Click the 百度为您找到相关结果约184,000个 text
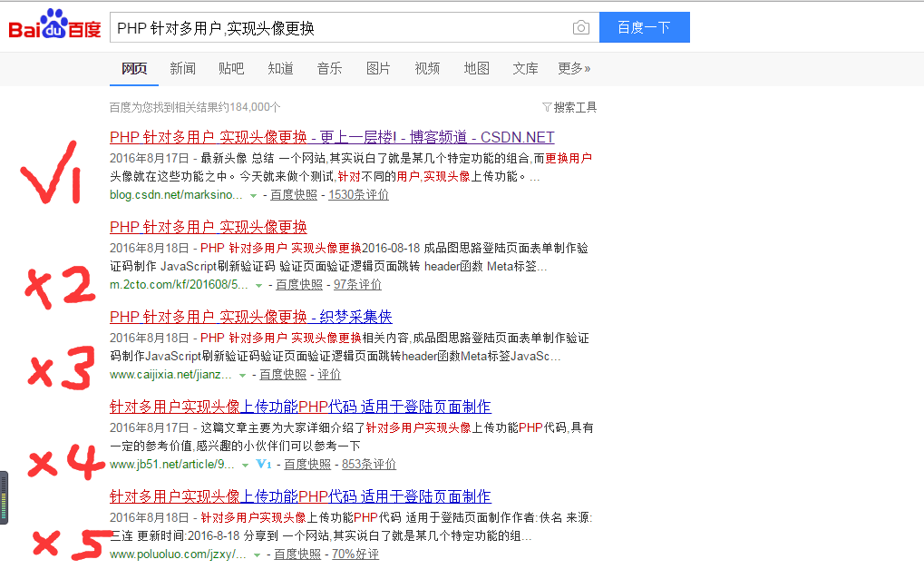Viewport: 924px width, 579px height. (195, 107)
